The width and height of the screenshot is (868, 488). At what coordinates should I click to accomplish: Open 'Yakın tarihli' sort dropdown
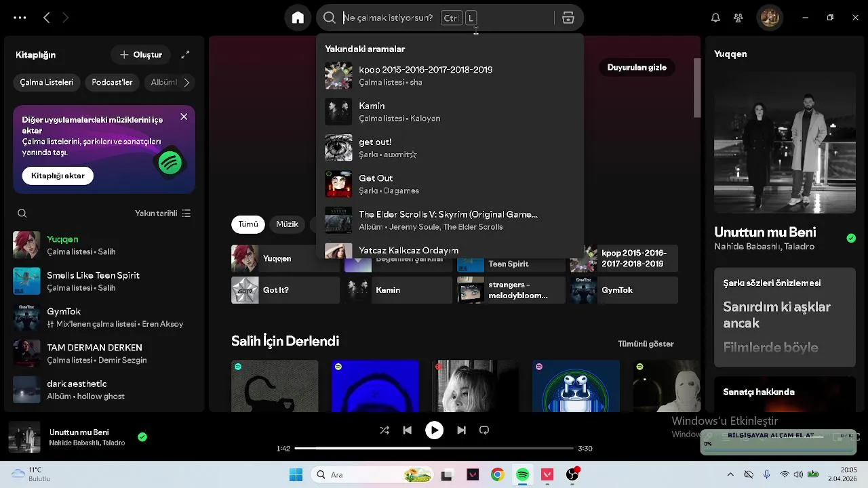tap(163, 213)
